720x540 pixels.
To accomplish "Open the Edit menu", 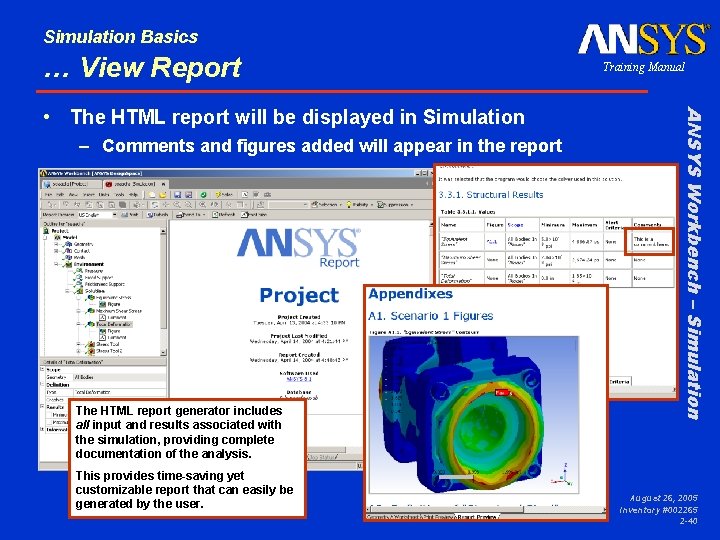I will [x=60, y=195].
